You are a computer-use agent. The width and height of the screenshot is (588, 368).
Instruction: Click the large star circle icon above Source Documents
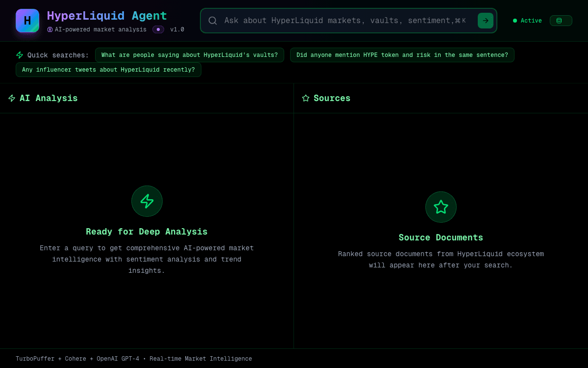[x=441, y=207]
